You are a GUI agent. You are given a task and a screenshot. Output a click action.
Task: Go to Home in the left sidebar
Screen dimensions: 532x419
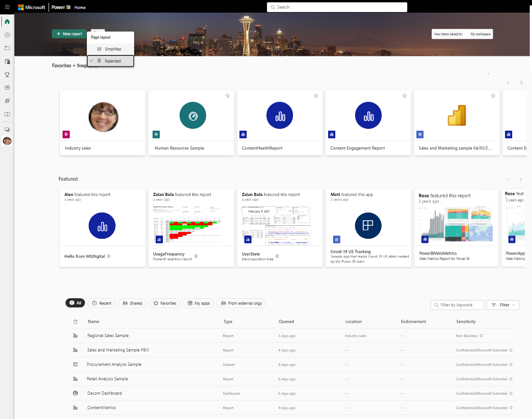click(x=7, y=22)
